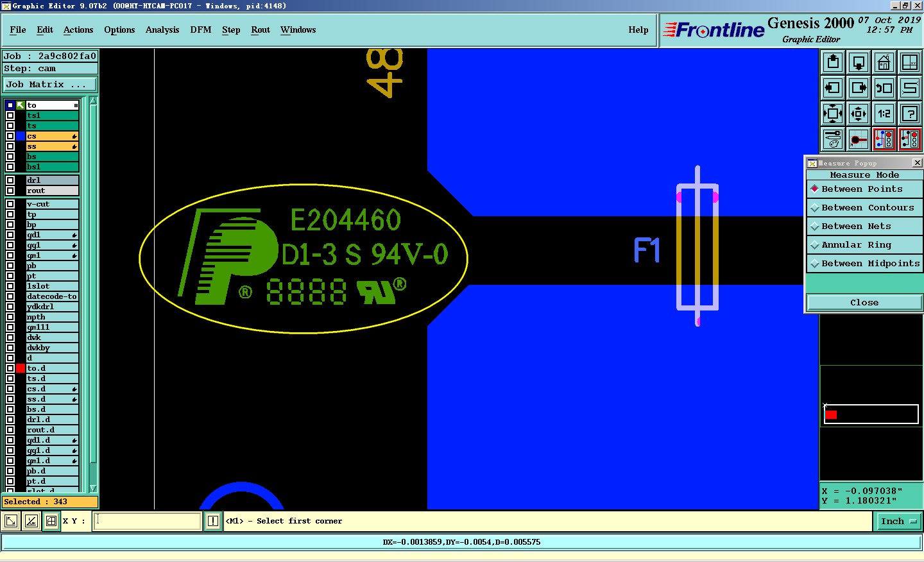924x562 pixels.
Task: Toggle the checkbox for layer to.d
Action: 10,368
